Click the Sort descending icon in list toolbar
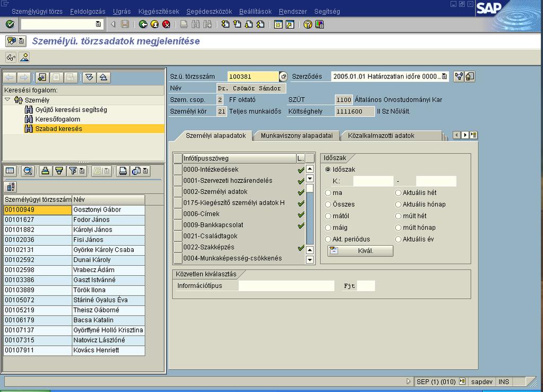543x392 pixels. [x=59, y=171]
